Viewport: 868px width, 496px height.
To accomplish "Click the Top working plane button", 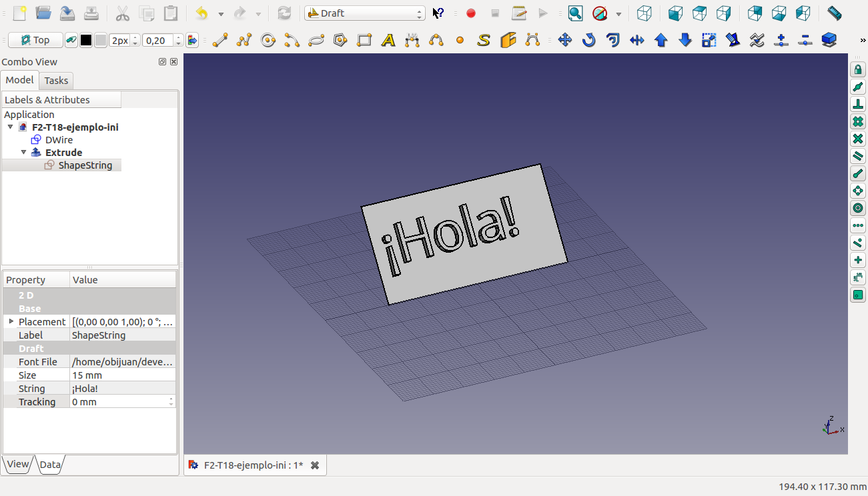I will click(x=35, y=41).
